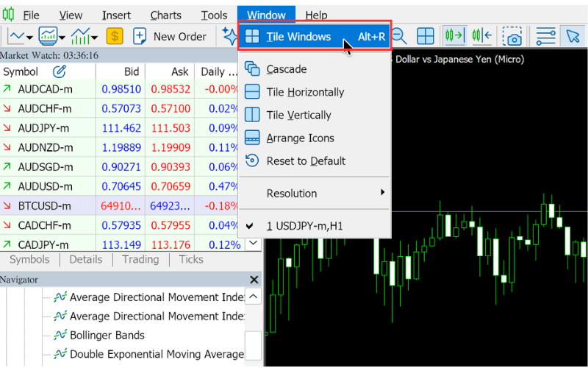The image size is (588, 368).
Task: Click the Bid column header
Action: (x=121, y=71)
